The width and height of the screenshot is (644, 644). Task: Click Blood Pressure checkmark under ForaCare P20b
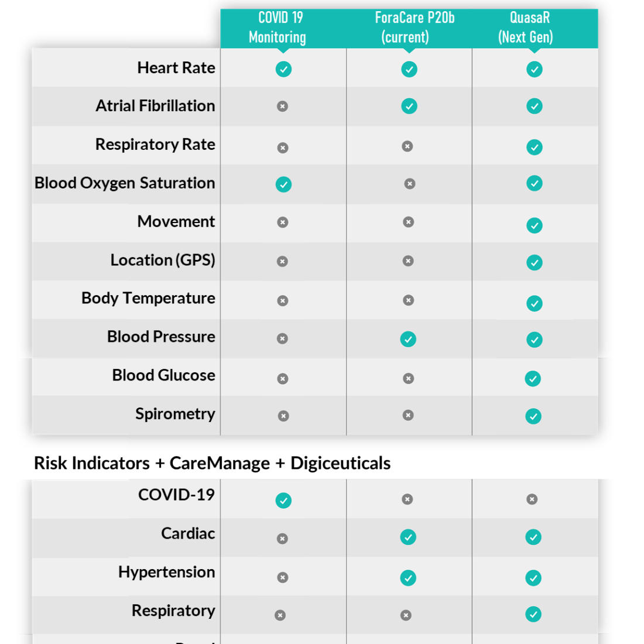click(x=408, y=339)
